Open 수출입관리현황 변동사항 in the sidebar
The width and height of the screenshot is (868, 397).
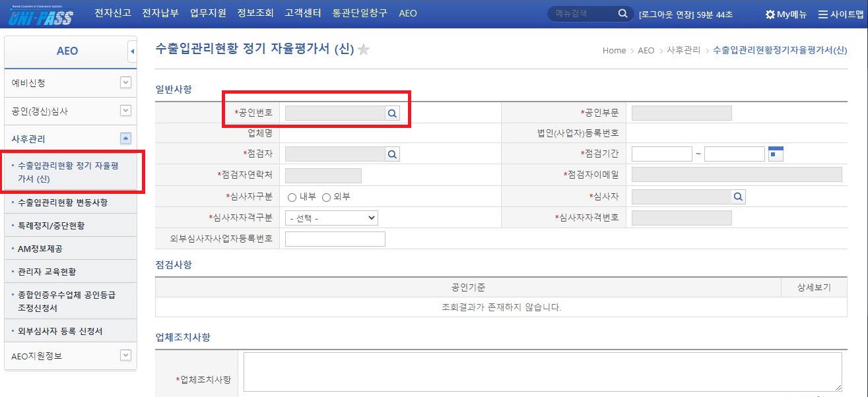pos(63,202)
